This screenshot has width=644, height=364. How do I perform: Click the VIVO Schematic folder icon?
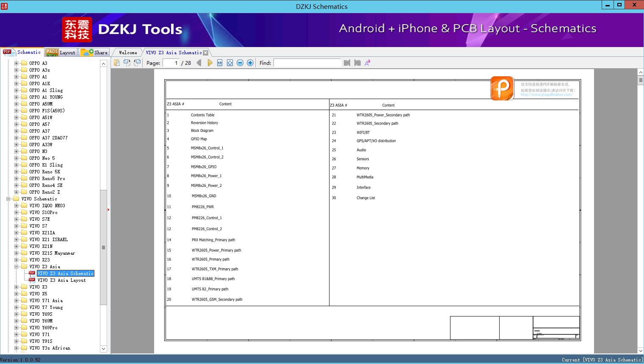pos(16,199)
